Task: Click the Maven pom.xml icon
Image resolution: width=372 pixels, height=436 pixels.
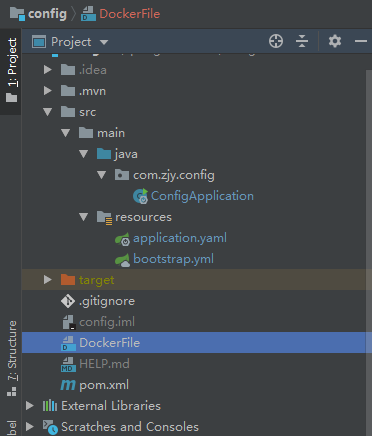Action: click(68, 385)
